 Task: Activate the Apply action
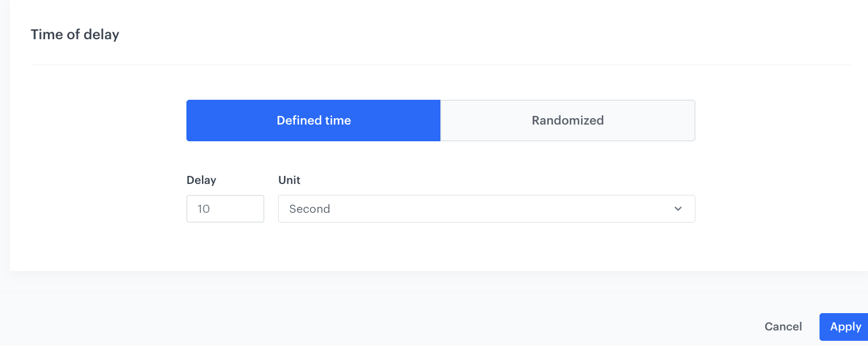[x=845, y=326]
